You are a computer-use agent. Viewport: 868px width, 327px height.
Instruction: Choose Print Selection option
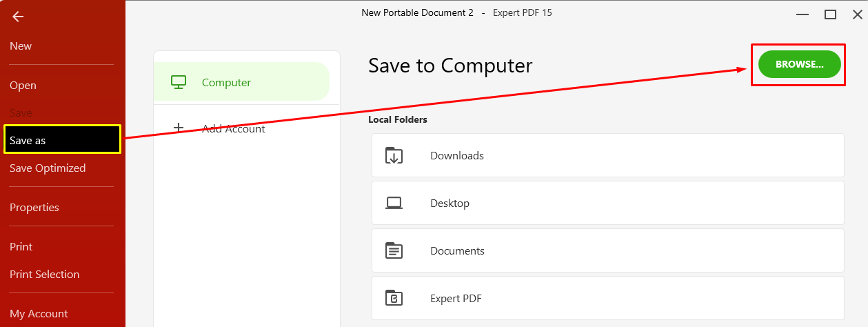click(x=45, y=275)
